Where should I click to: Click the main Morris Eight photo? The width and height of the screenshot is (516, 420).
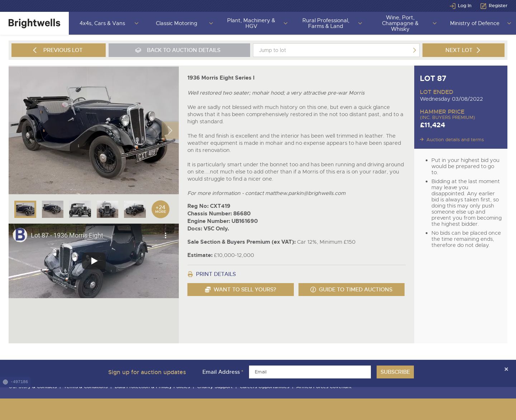(94, 130)
